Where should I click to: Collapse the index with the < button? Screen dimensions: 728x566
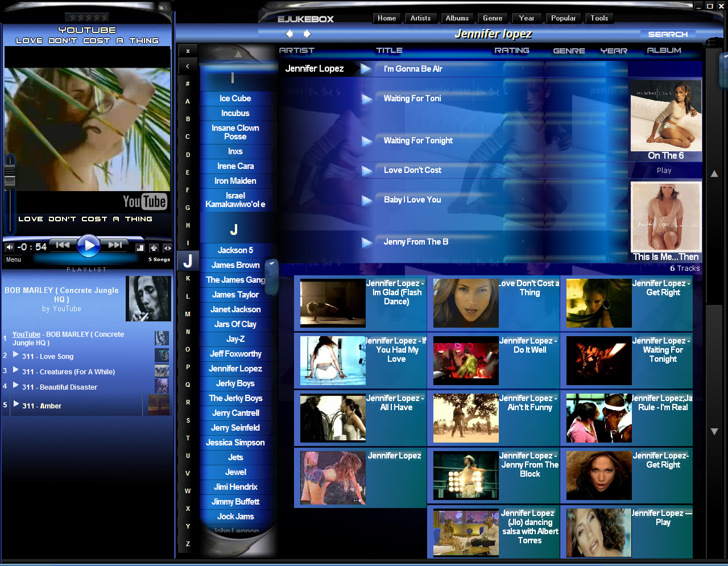(188, 67)
